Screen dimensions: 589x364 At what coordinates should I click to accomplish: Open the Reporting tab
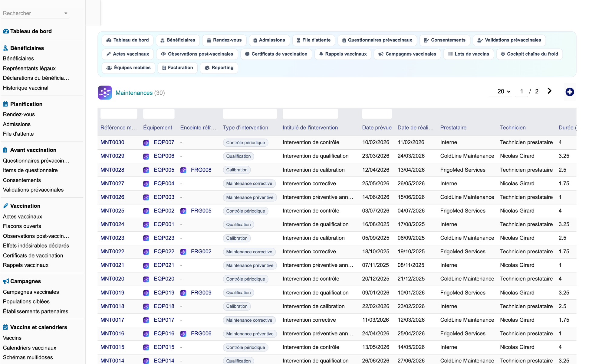point(219,68)
